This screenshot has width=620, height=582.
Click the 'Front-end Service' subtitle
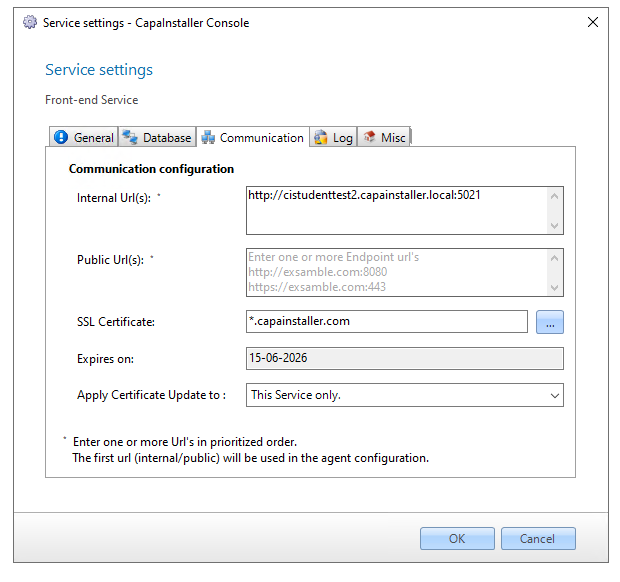click(x=92, y=100)
